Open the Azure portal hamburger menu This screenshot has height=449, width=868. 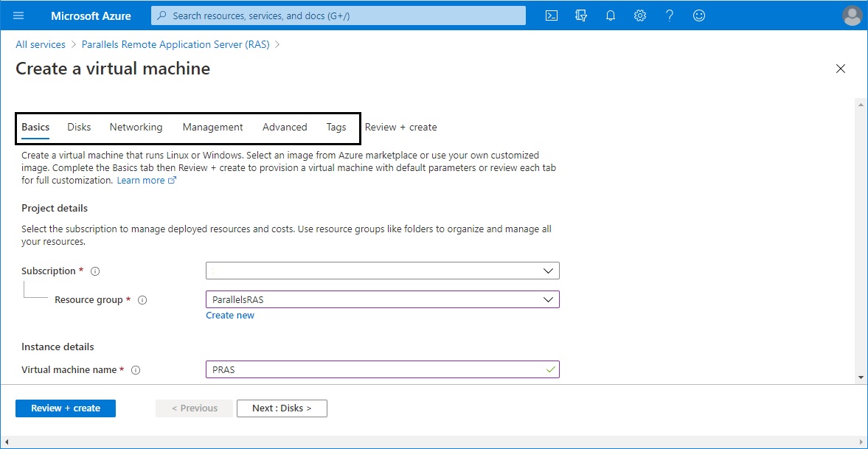click(18, 15)
